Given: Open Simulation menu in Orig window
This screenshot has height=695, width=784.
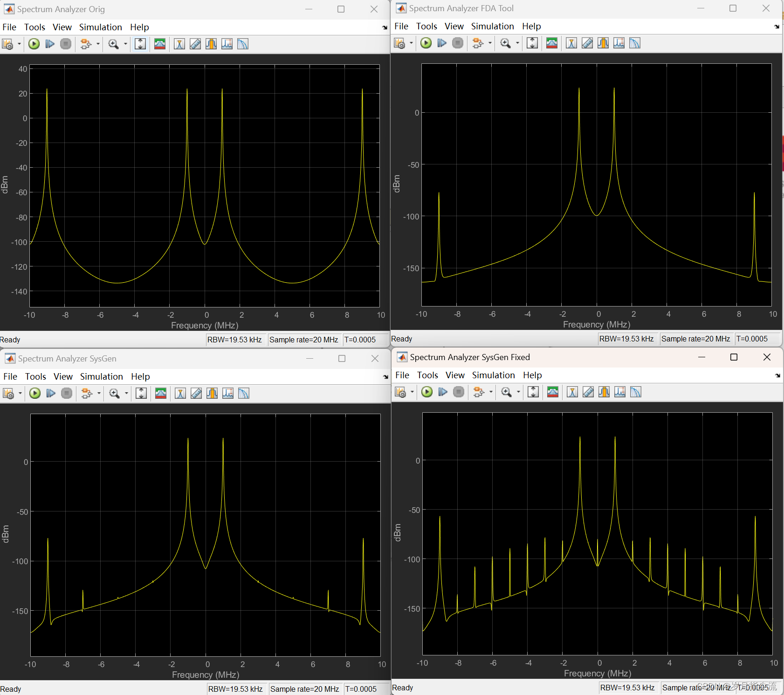Looking at the screenshot, I should (x=101, y=27).
